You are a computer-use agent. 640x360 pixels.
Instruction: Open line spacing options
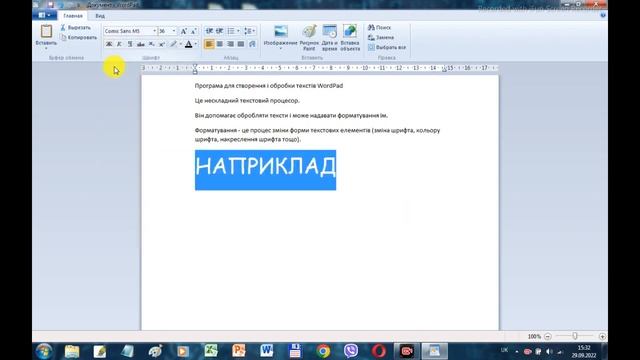pos(249,31)
